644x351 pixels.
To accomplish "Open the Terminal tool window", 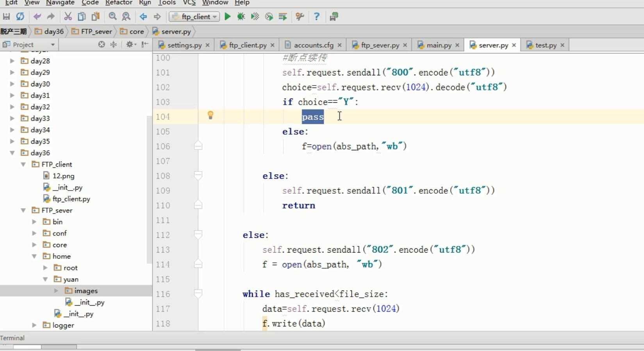I will point(12,338).
